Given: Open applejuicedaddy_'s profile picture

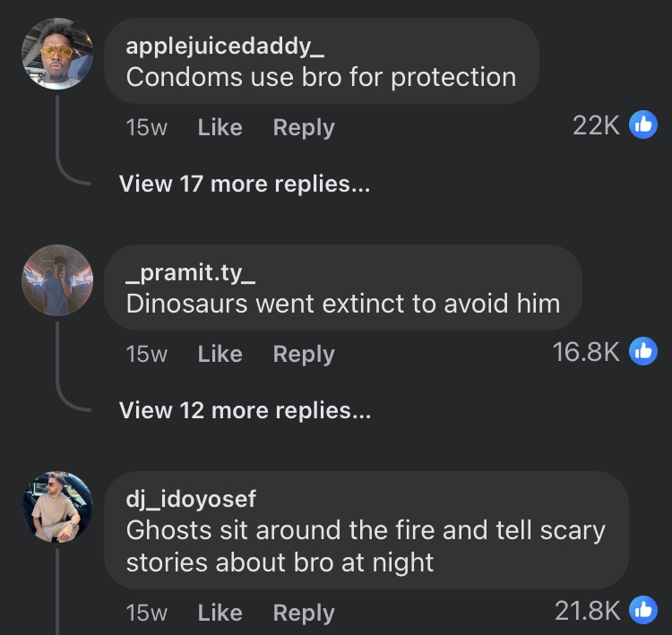Looking at the screenshot, I should point(57,54).
